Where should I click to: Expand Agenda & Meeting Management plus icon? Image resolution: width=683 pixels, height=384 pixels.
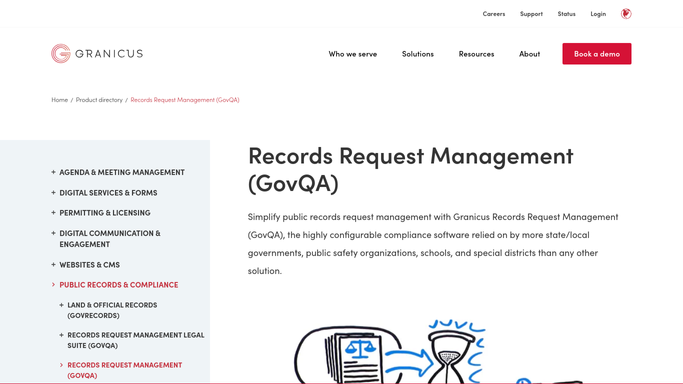[53, 172]
